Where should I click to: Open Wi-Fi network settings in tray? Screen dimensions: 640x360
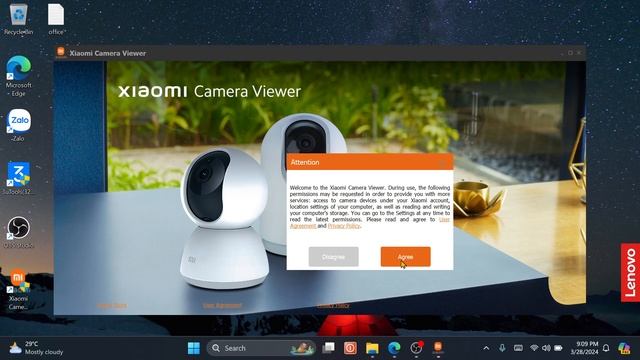[x=534, y=348]
